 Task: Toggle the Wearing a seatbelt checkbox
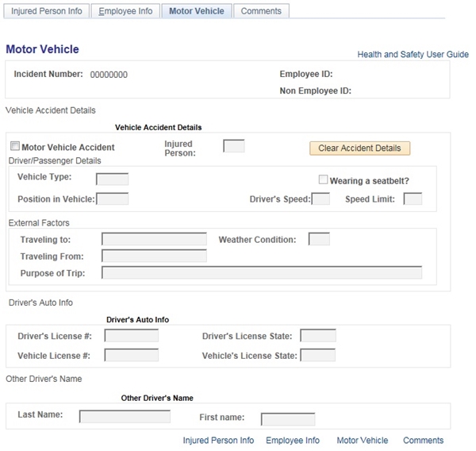coord(323,180)
